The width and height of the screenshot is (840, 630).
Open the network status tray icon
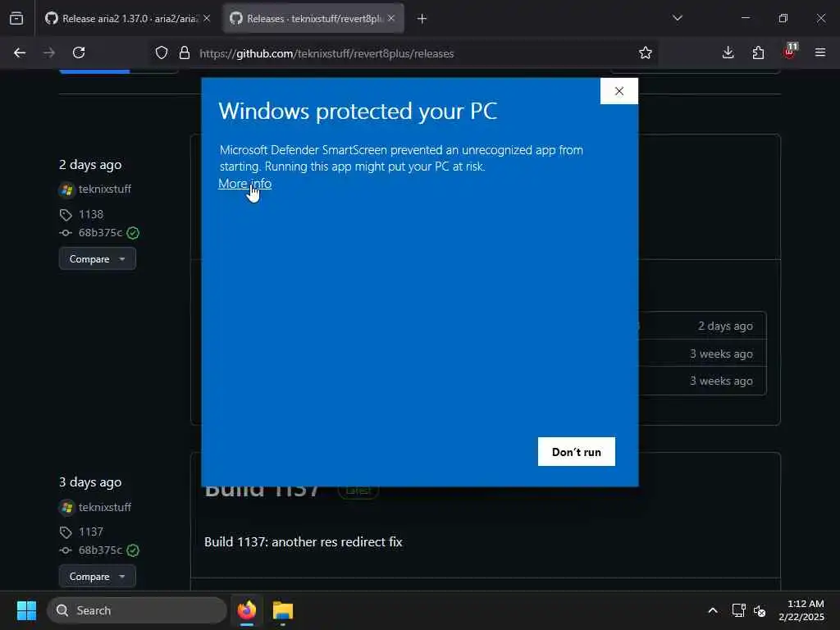739,610
